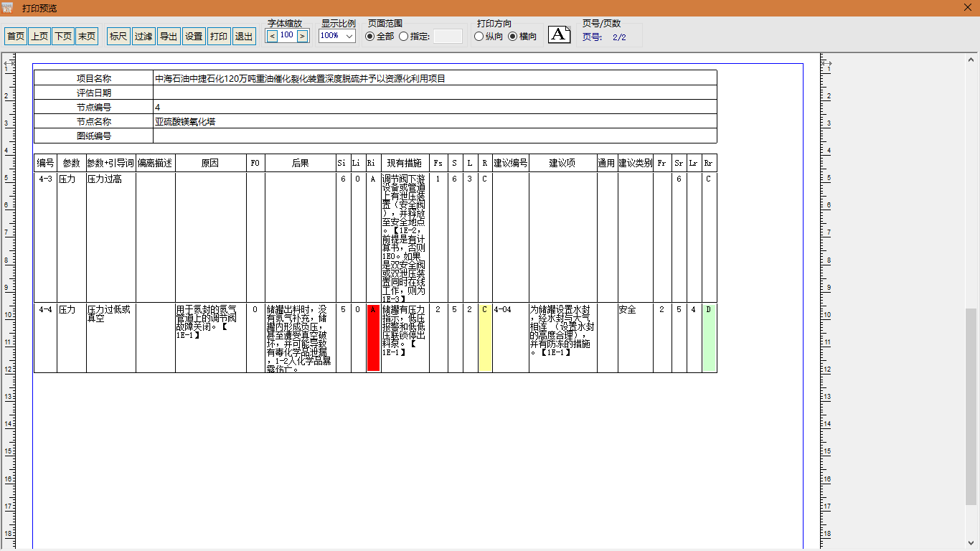Click the 原因 column header

pos(211,163)
